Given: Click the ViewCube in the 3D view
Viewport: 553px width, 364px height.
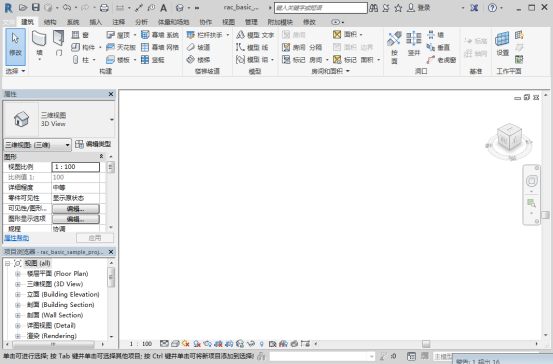Looking at the screenshot, I should point(509,138).
